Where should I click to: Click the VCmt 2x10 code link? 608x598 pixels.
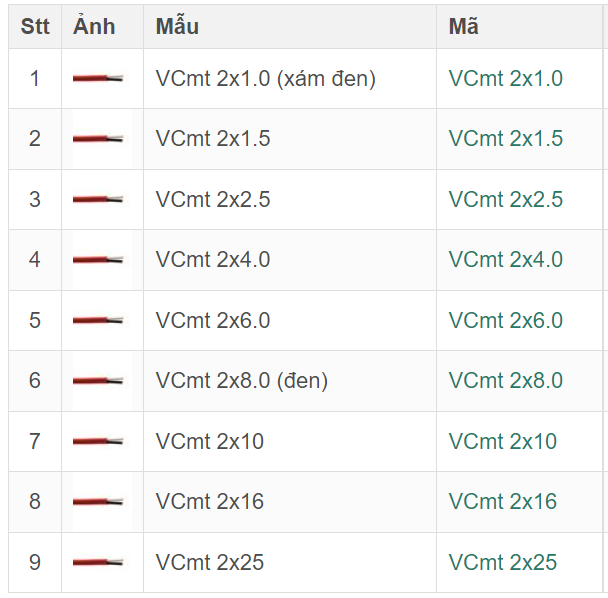coord(502,442)
